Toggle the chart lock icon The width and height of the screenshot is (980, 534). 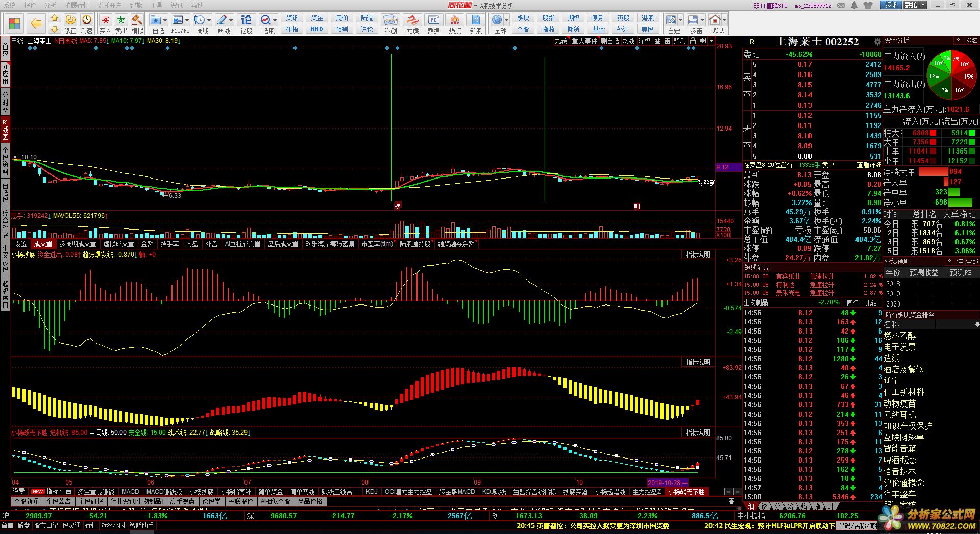tap(693, 41)
